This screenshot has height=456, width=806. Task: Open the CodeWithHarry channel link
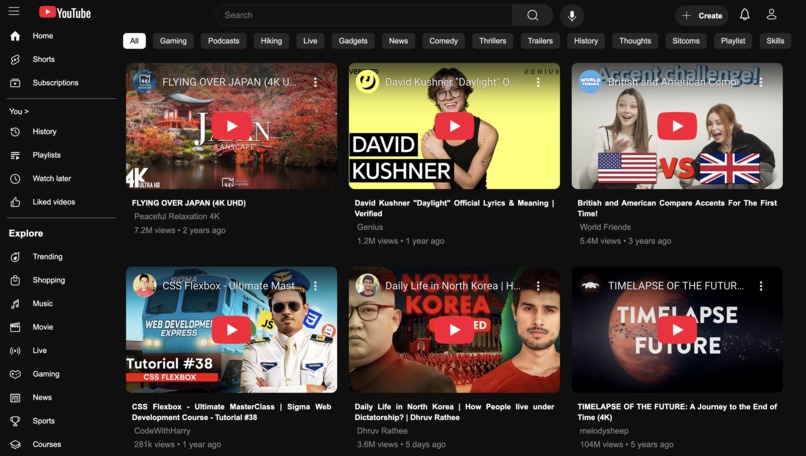tap(162, 431)
